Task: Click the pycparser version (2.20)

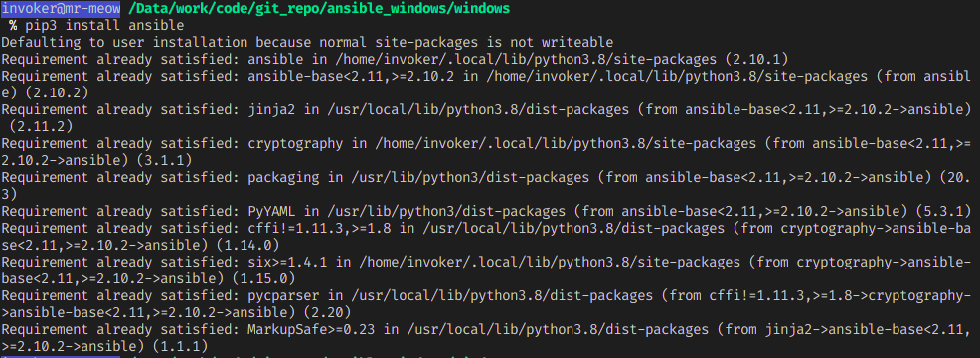Action: (x=325, y=312)
